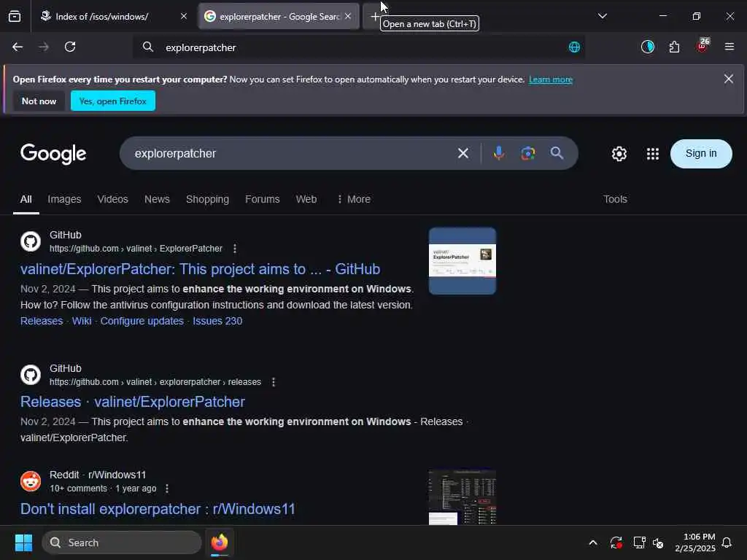Click the taskbar Search box
747x560 pixels.
coord(122,542)
